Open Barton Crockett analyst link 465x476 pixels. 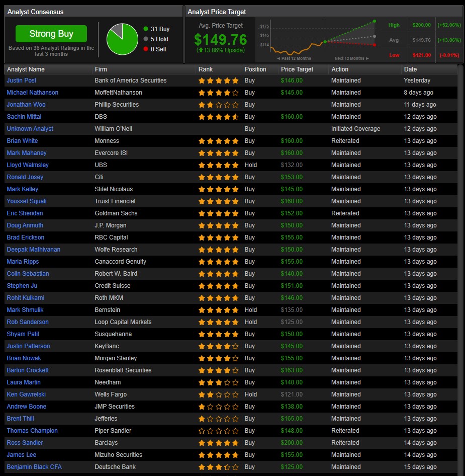click(28, 370)
